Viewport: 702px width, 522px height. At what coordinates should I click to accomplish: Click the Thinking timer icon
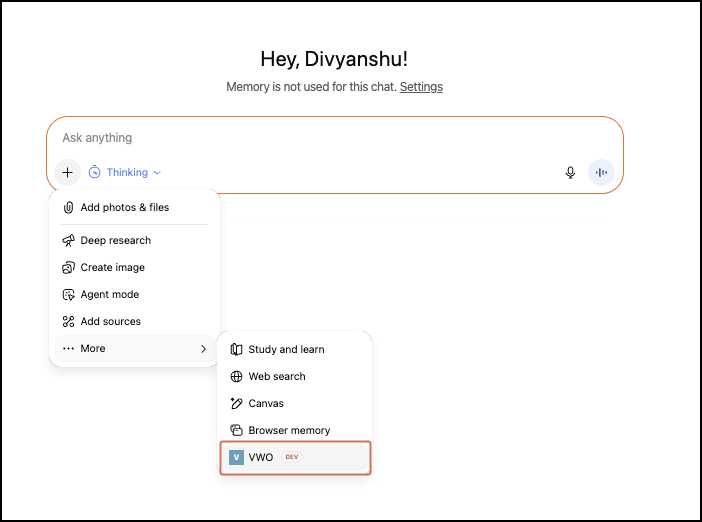click(x=94, y=172)
